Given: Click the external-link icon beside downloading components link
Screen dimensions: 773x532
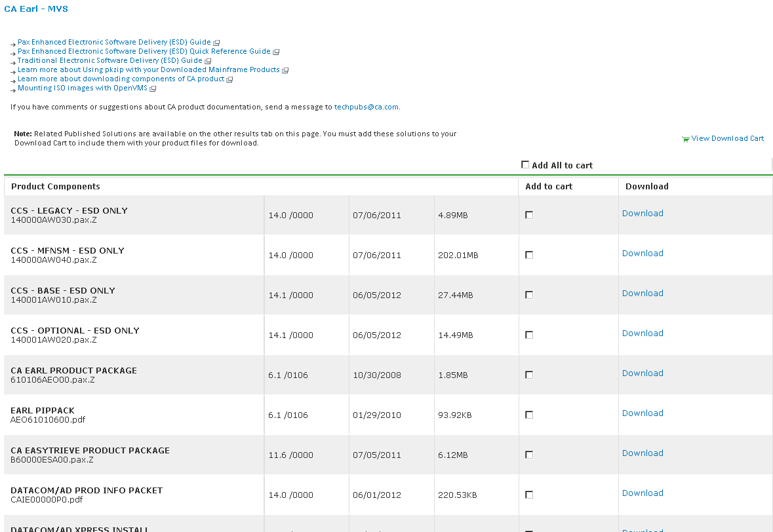Looking at the screenshot, I should pyautogui.click(x=229, y=79).
